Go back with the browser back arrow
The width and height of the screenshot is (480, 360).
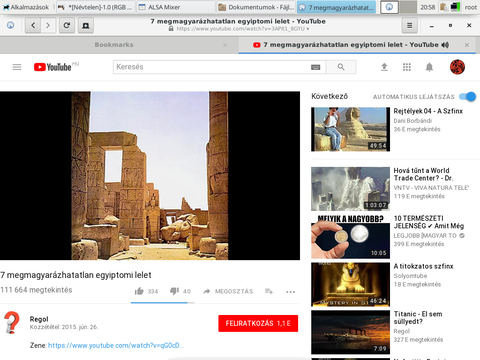click(x=33, y=25)
